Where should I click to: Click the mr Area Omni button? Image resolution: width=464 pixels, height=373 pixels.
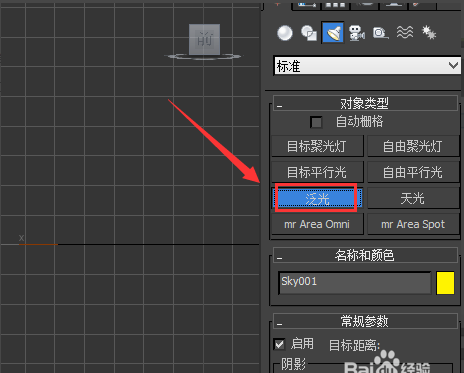click(317, 224)
